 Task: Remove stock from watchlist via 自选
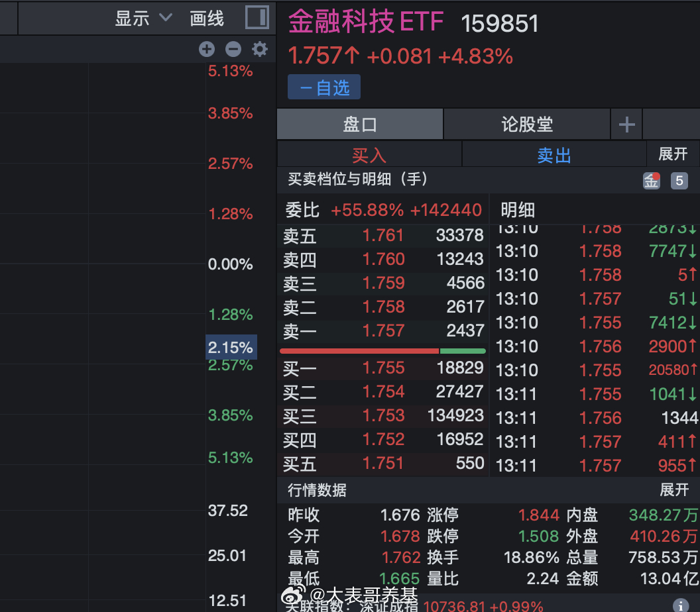tap(324, 87)
